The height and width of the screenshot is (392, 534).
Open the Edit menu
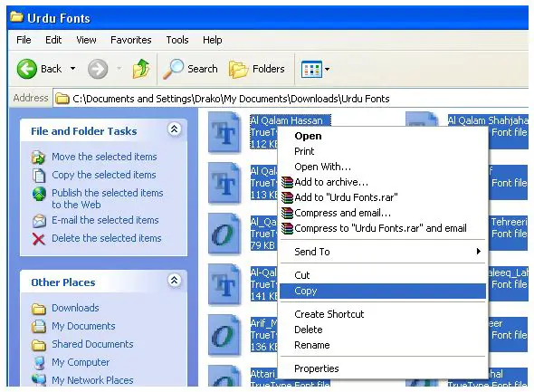coord(53,40)
